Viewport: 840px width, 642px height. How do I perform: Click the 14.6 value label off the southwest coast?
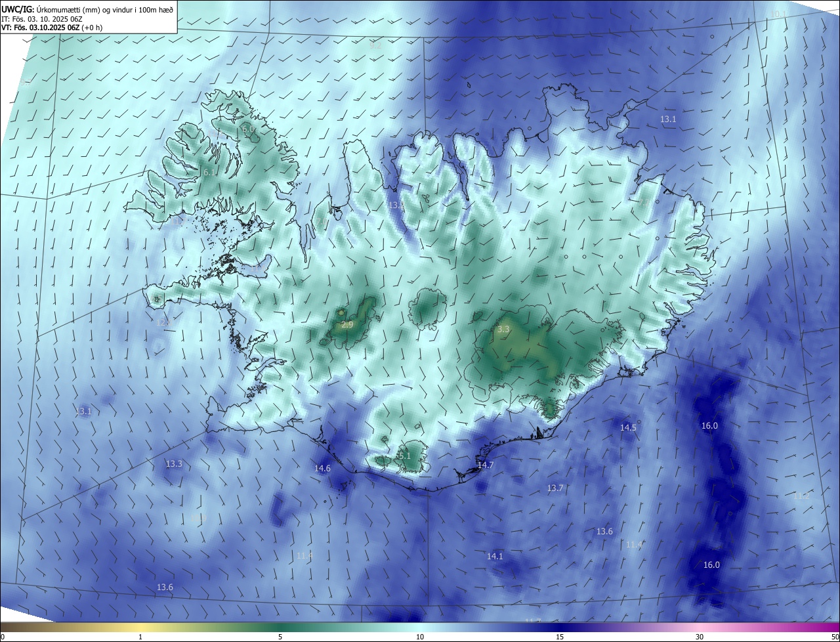[322, 468]
